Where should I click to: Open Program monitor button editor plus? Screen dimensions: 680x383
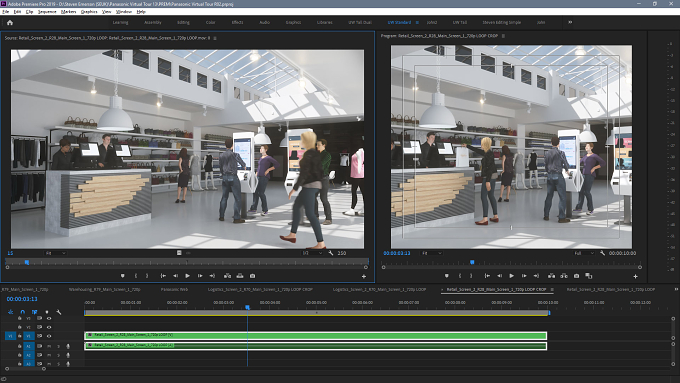[x=635, y=276]
